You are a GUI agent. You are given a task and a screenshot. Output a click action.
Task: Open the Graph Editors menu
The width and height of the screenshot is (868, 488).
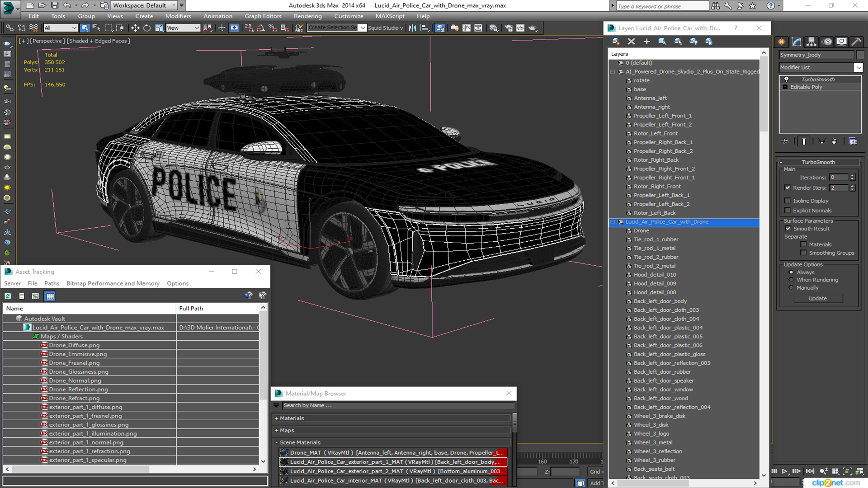pyautogui.click(x=263, y=16)
